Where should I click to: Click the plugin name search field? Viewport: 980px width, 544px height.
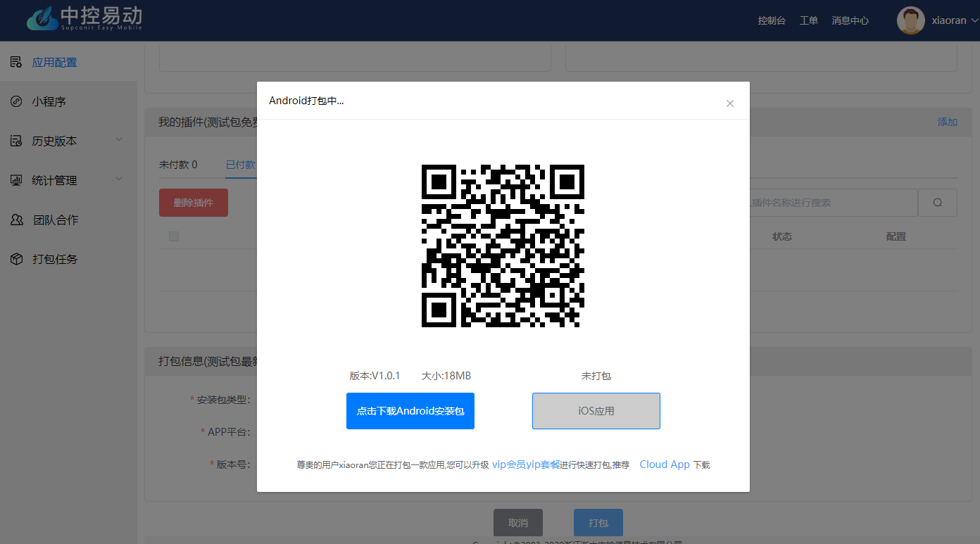coord(834,203)
